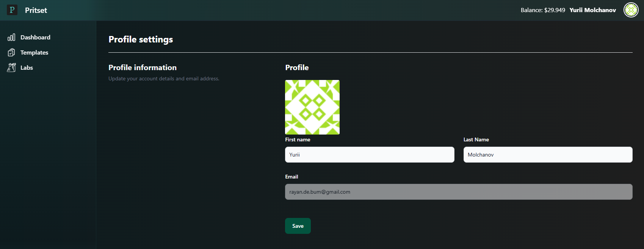Click the large profile picture
This screenshot has height=249, width=644.
[312, 107]
